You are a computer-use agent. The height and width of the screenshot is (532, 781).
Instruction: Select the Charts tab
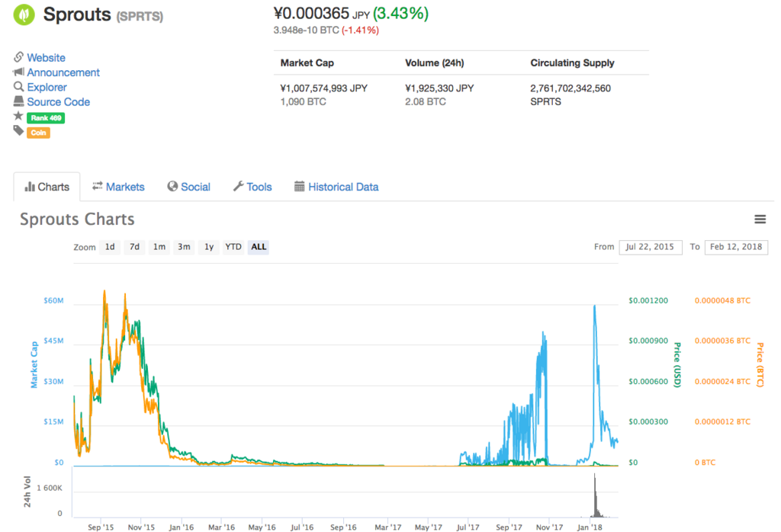click(x=47, y=187)
